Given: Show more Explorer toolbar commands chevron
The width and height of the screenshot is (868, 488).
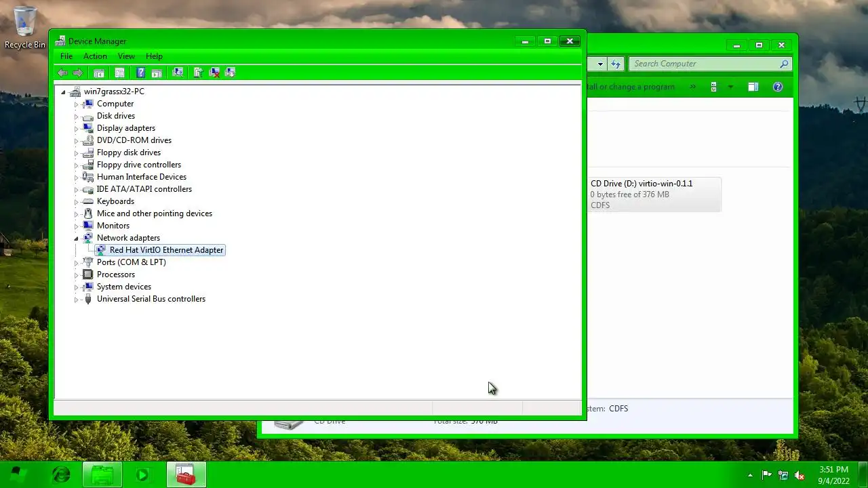Looking at the screenshot, I should tap(693, 87).
